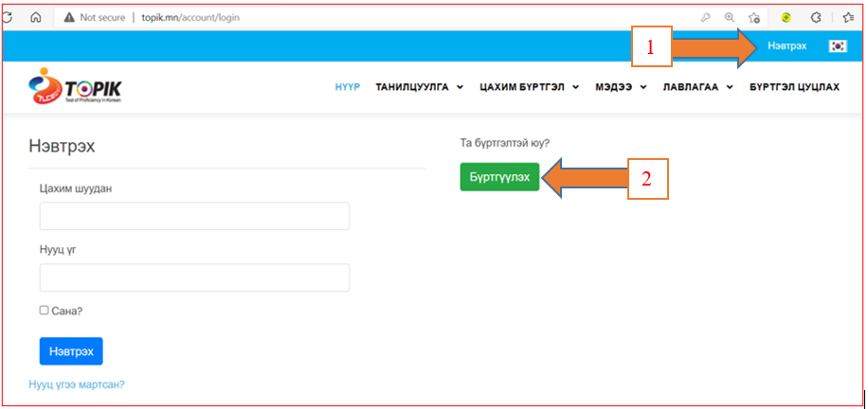
Task: Expand the МЭДЭЭ dropdown menu
Action: [621, 87]
